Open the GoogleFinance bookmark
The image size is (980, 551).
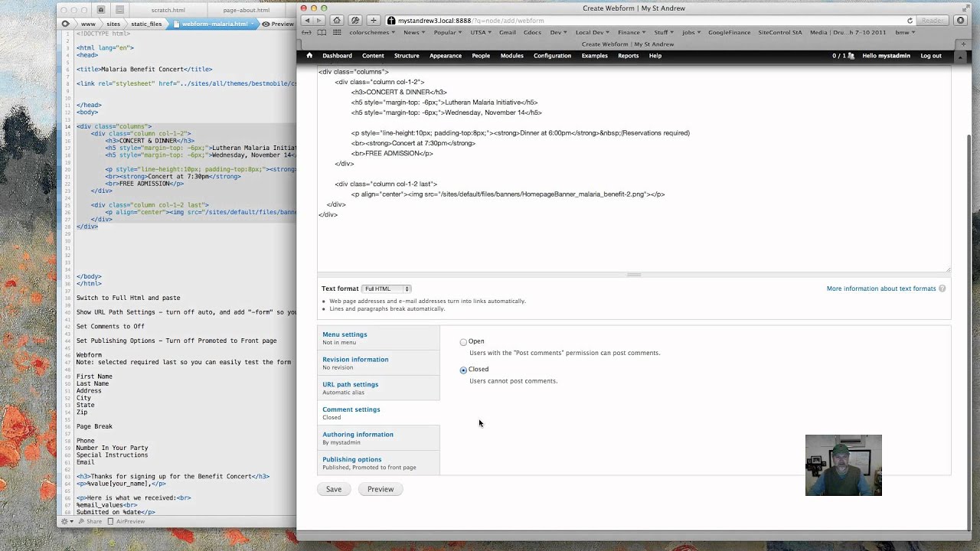(730, 33)
